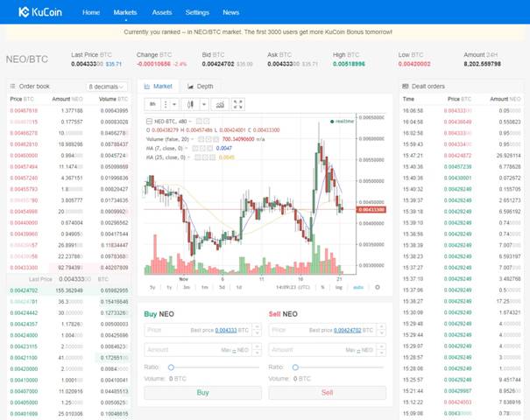This screenshot has width=530, height=420.
Task: Open the Home page
Action: (x=91, y=12)
